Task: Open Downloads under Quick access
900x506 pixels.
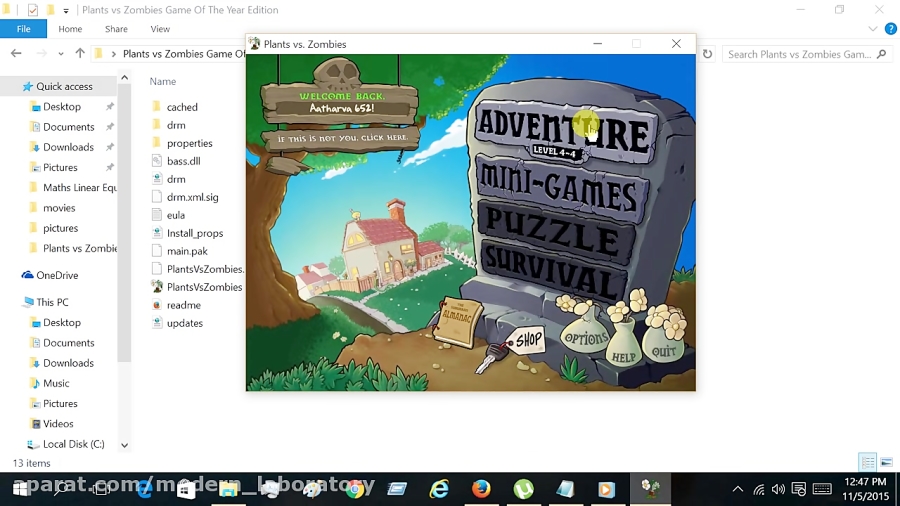Action: (x=68, y=147)
